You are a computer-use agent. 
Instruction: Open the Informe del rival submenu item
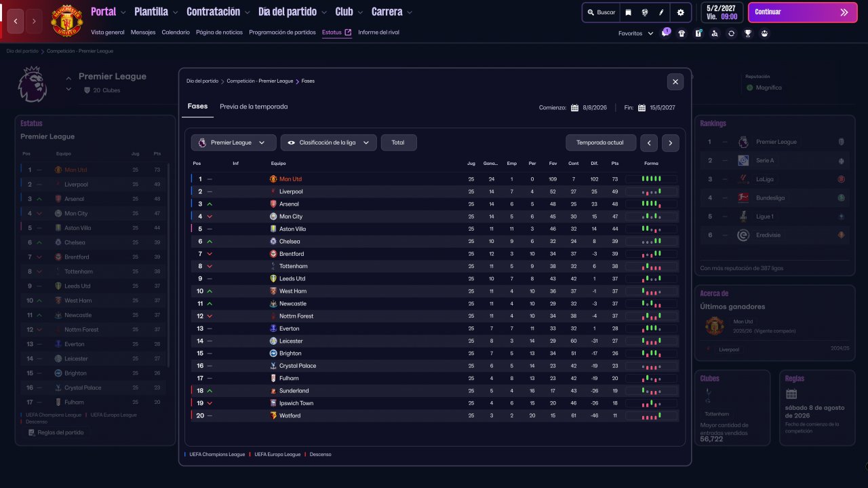[378, 32]
